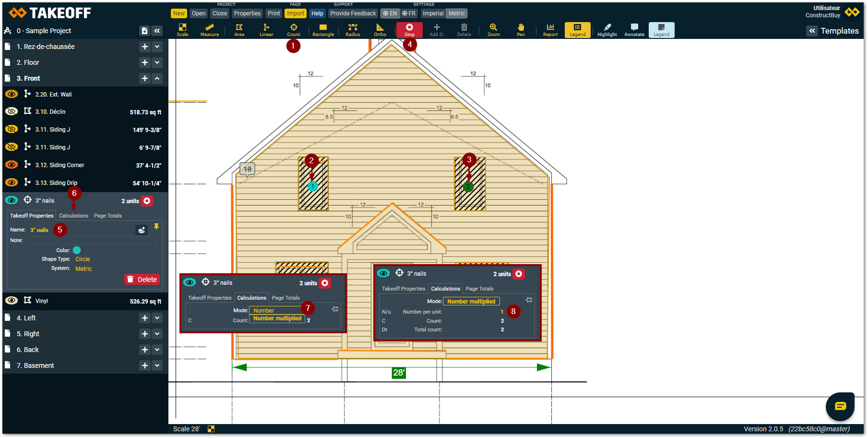Image resolution: width=868 pixels, height=438 pixels.
Task: Select the Measure tool
Action: (x=209, y=30)
